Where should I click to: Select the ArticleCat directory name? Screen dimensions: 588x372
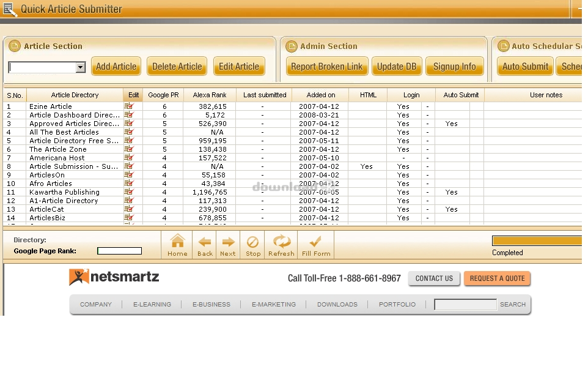pos(46,209)
